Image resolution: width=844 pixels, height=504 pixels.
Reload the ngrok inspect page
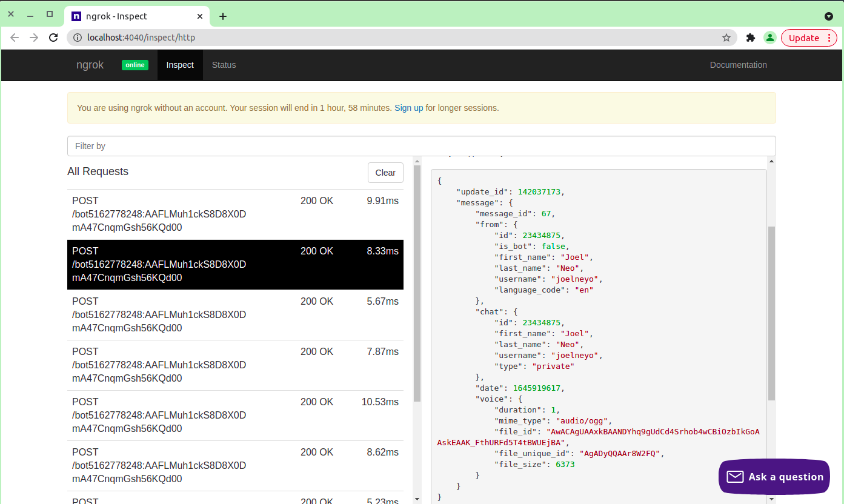tap(53, 38)
